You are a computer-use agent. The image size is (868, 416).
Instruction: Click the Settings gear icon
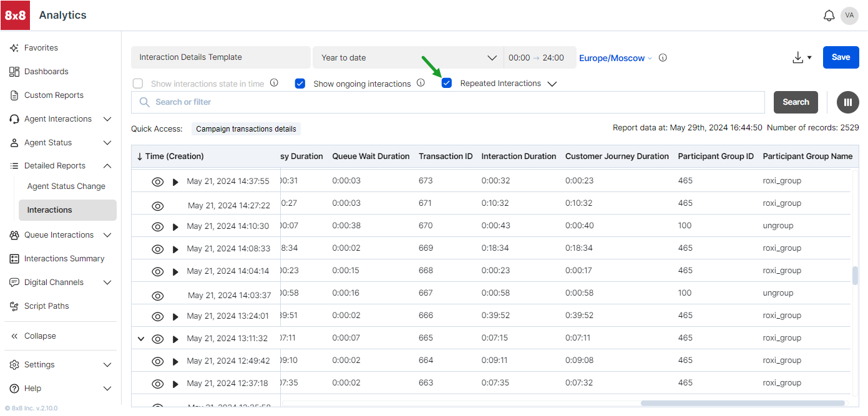(14, 365)
